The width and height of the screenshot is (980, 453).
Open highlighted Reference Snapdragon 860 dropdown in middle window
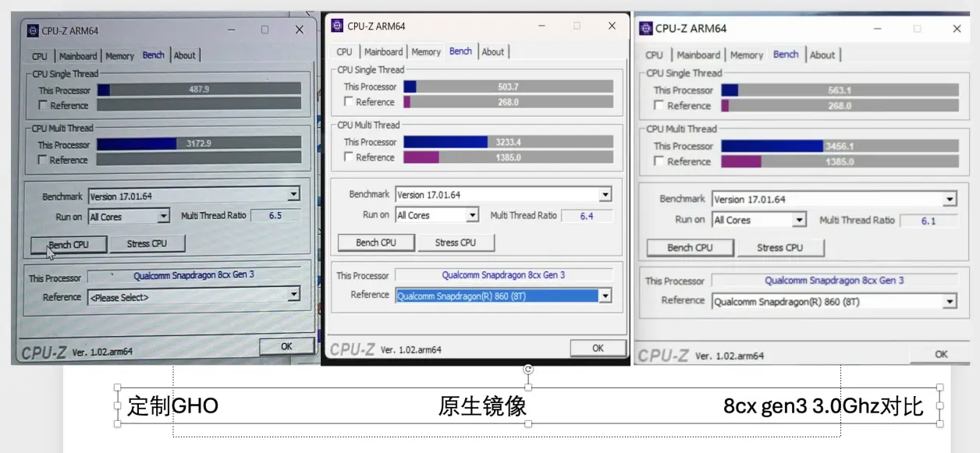[605, 296]
